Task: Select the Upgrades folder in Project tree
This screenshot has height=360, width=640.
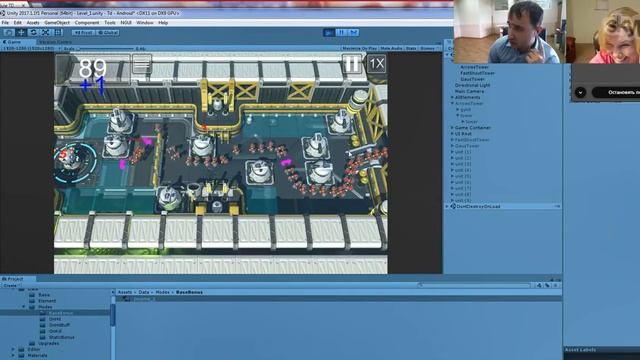Action: pyautogui.click(x=49, y=344)
